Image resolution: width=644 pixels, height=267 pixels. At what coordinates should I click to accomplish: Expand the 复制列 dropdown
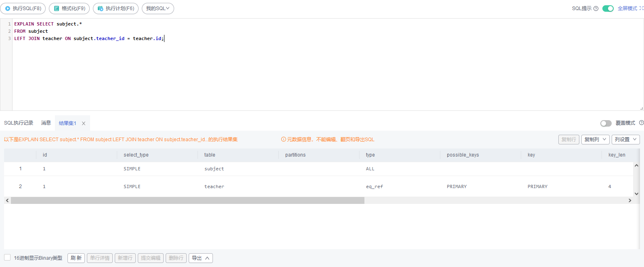596,140
